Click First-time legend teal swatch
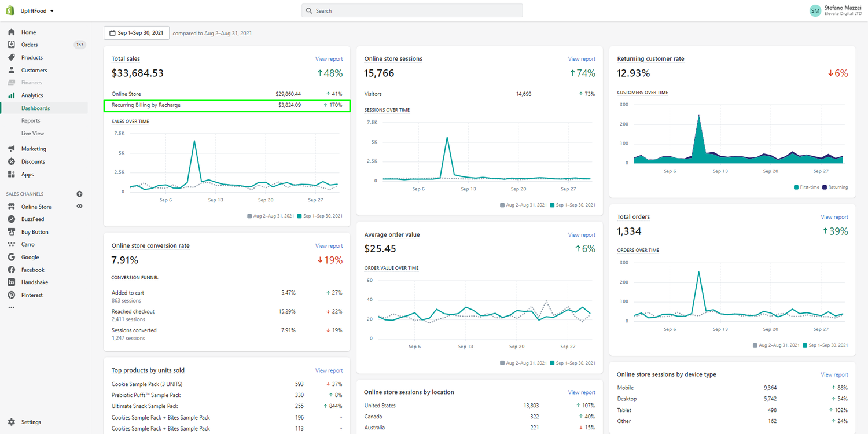 click(x=796, y=187)
